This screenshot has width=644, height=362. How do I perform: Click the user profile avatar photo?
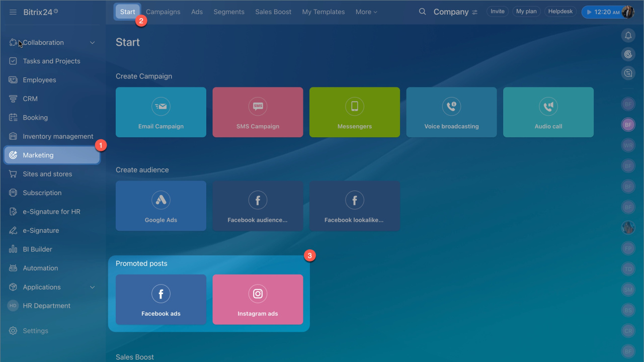(x=627, y=12)
